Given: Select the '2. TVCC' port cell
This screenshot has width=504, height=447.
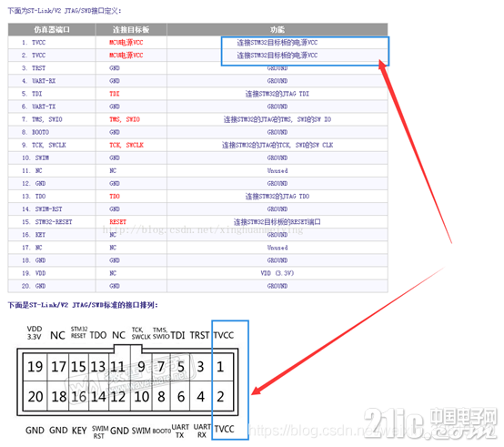Looking at the screenshot, I should [x=52, y=56].
